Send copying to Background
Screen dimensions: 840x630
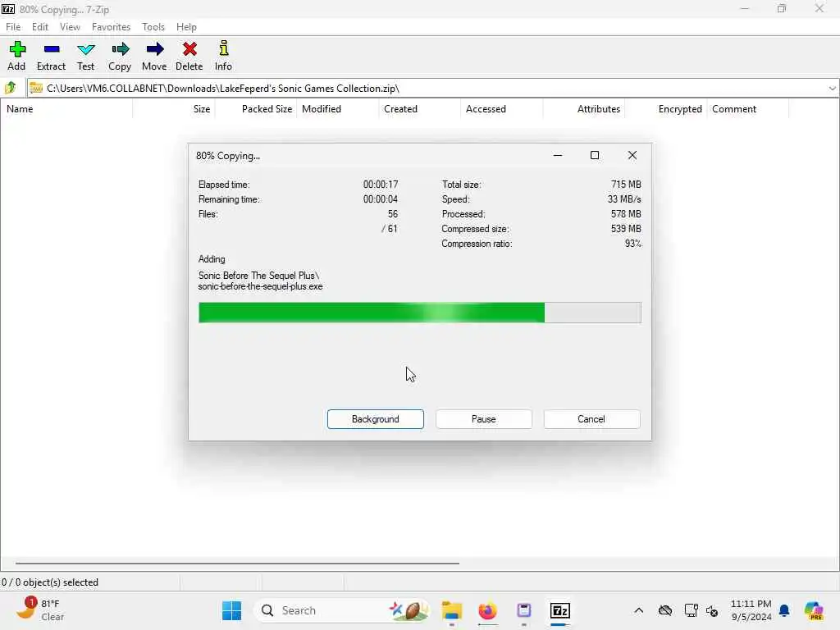(x=376, y=419)
